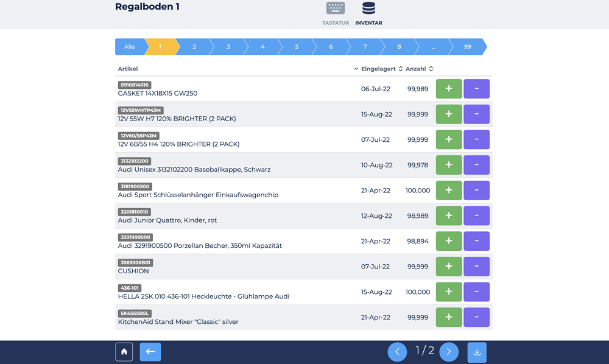Add one KitchenAid Stand Mixer
The width and height of the screenshot is (609, 364).
[x=449, y=317]
